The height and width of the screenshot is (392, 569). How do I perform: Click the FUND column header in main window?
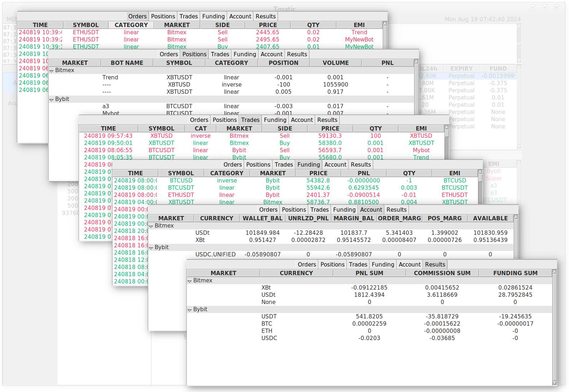tap(498, 69)
